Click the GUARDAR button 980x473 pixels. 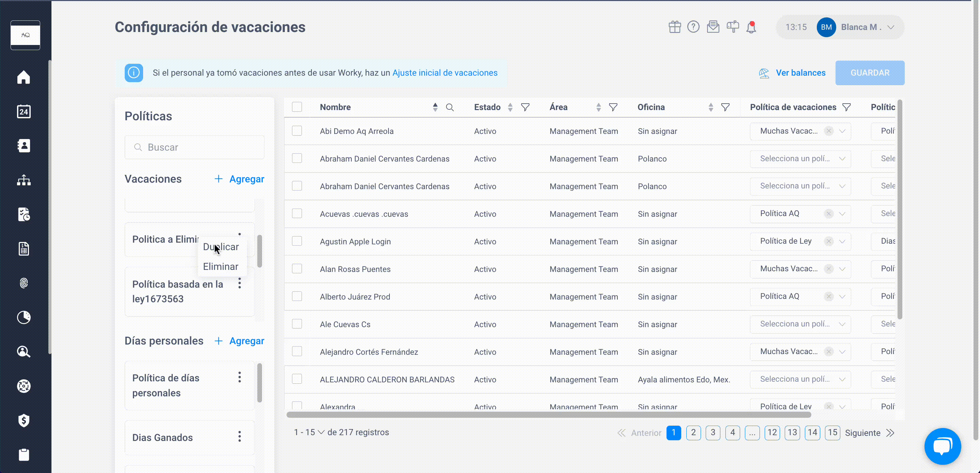[870, 73]
